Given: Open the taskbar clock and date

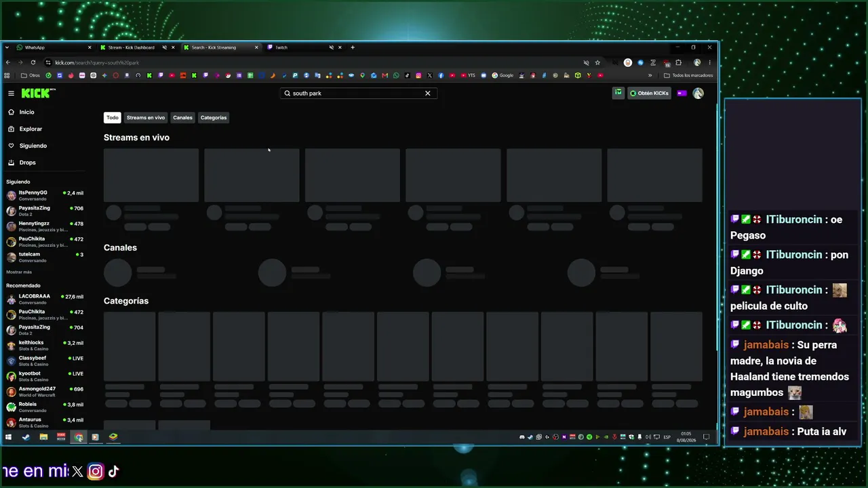Looking at the screenshot, I should click(x=686, y=437).
